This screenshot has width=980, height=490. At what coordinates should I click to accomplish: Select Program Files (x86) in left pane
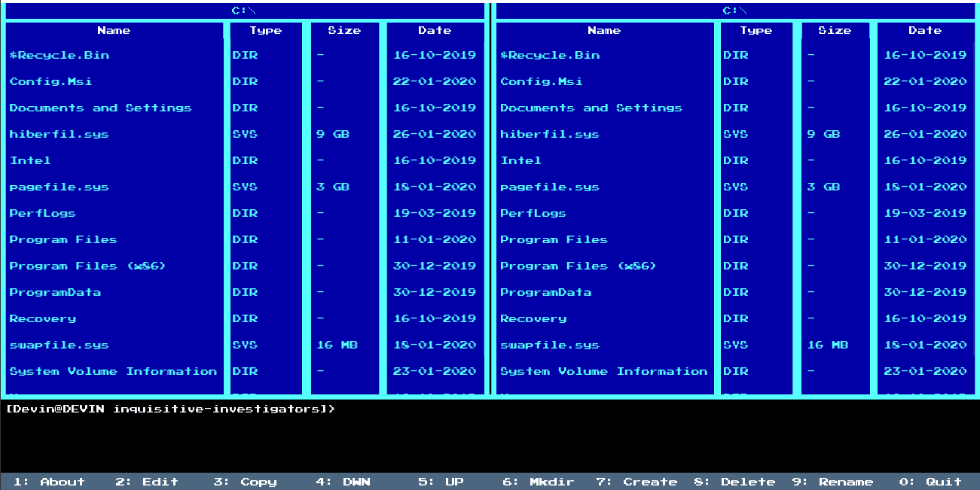(88, 266)
